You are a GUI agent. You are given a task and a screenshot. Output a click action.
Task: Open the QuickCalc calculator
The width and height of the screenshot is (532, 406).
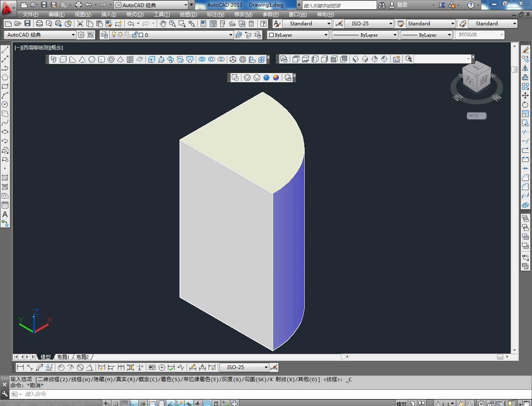click(251, 24)
